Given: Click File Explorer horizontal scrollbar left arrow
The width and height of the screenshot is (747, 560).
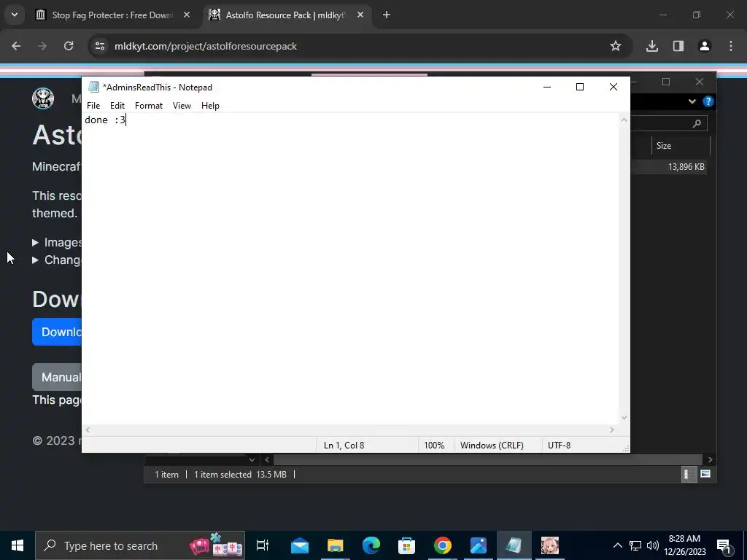Looking at the screenshot, I should 267,460.
